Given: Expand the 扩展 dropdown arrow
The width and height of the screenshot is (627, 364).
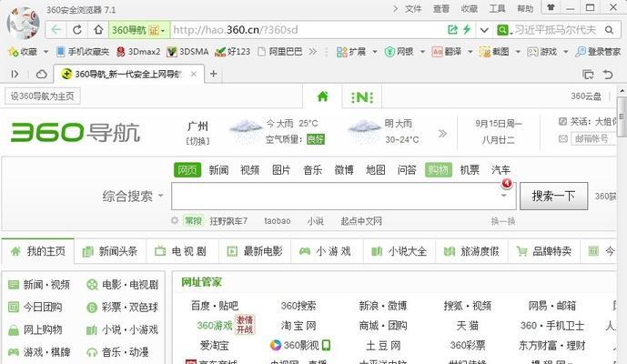Looking at the screenshot, I should (x=375, y=52).
